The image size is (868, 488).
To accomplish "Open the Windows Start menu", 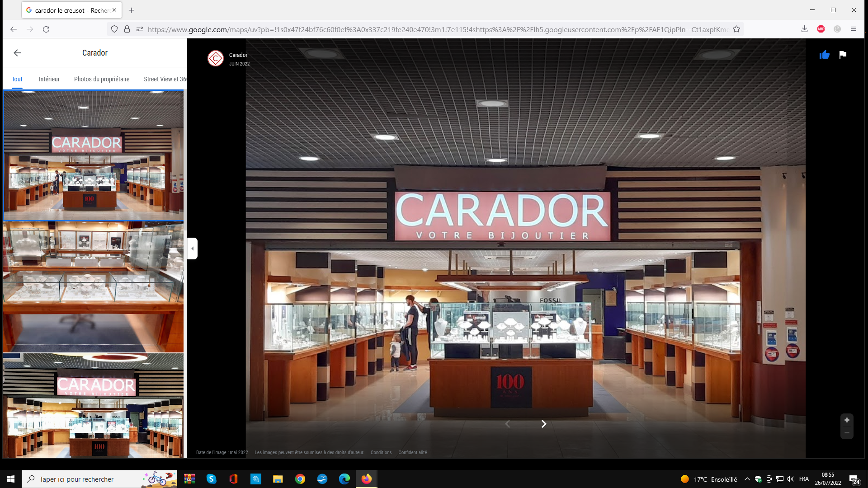I will (11, 479).
